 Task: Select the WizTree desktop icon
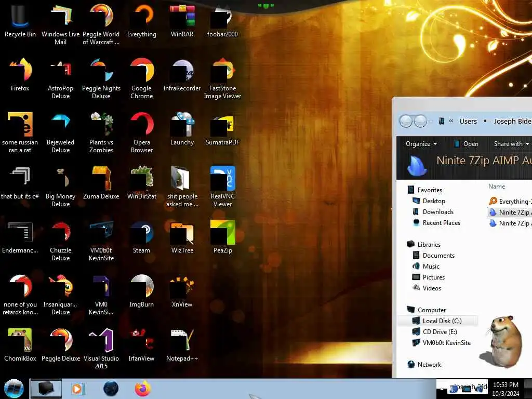pos(182,237)
